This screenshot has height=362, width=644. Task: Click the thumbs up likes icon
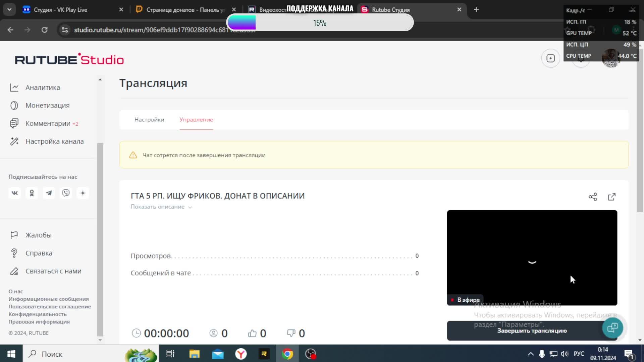(x=252, y=333)
